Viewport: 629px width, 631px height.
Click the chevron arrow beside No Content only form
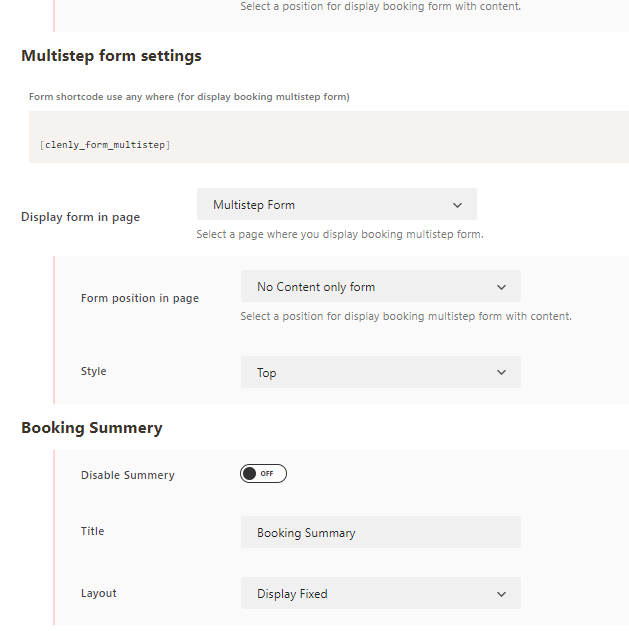point(501,287)
